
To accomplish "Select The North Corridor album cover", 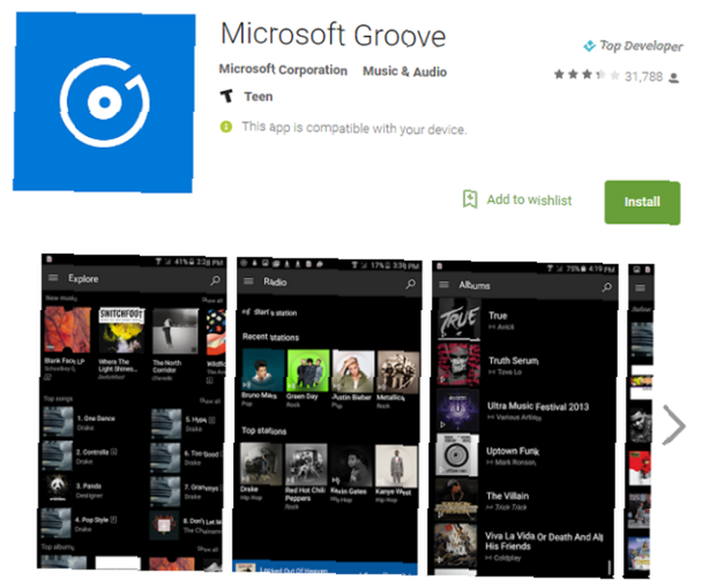I will click(x=175, y=332).
